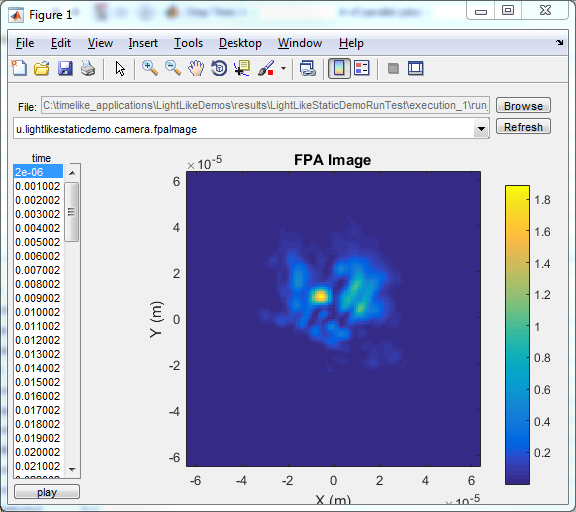Toggle the Insert Legend button
Viewport: 576px width, 512px height.
(362, 68)
